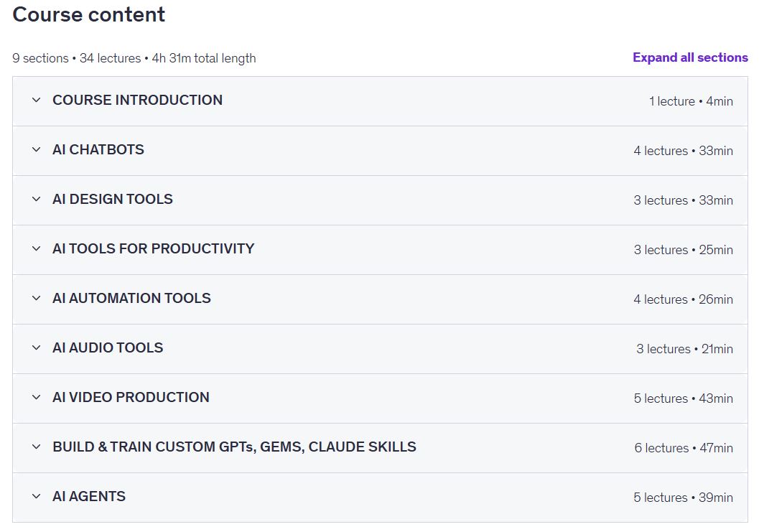Select the COURSE INTRODUCTION title
This screenshot has width=759, height=532.
(x=137, y=101)
